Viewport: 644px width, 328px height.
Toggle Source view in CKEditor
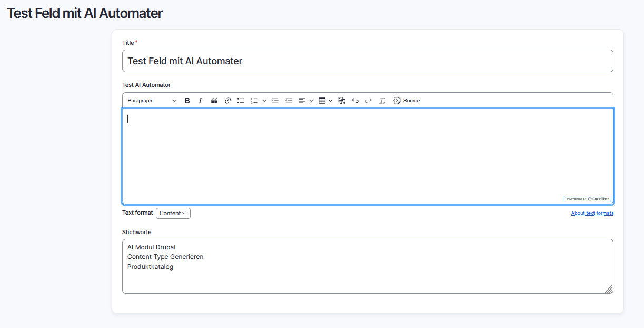[x=407, y=100]
